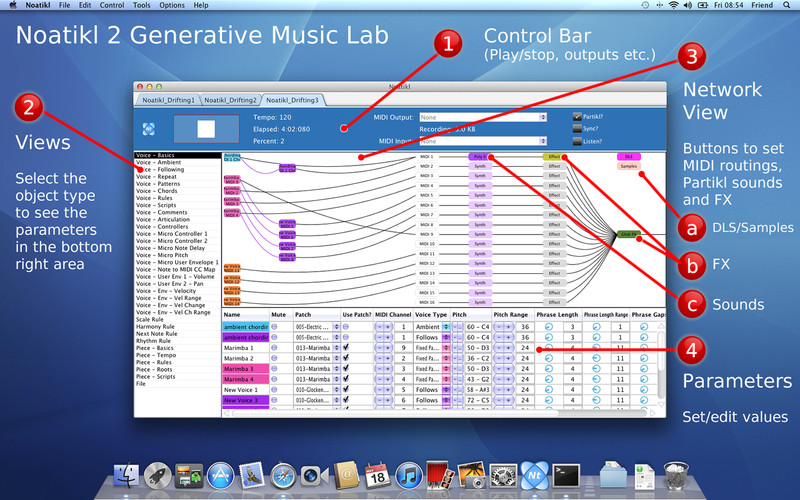Select the DLS node in the network view
This screenshot has width=800, height=500.
pyautogui.click(x=629, y=157)
